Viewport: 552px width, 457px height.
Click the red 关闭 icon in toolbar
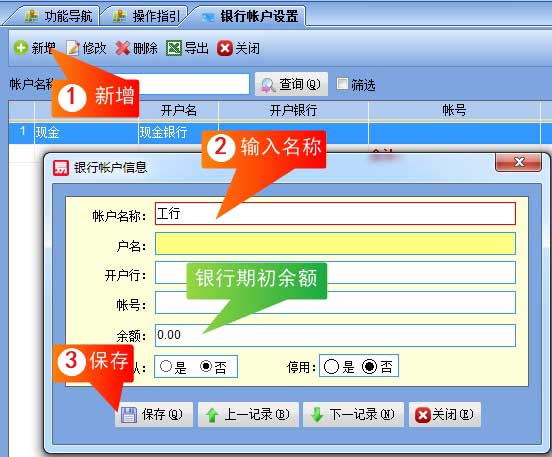[x=225, y=48]
